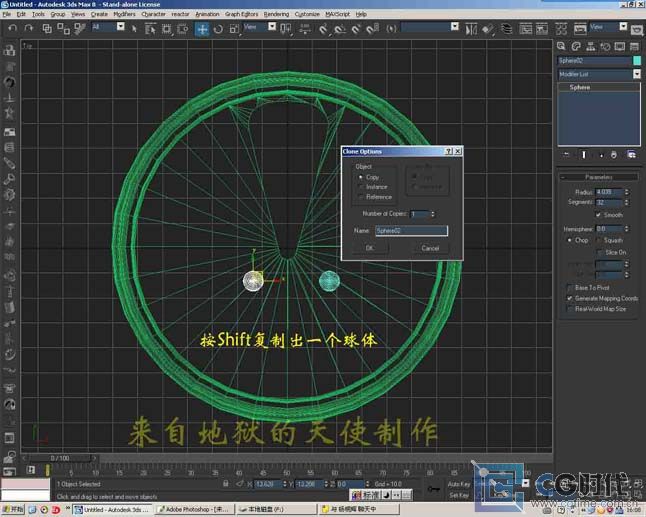Open the Edit menu
Image resolution: width=646 pixels, height=517 pixels.
point(21,14)
